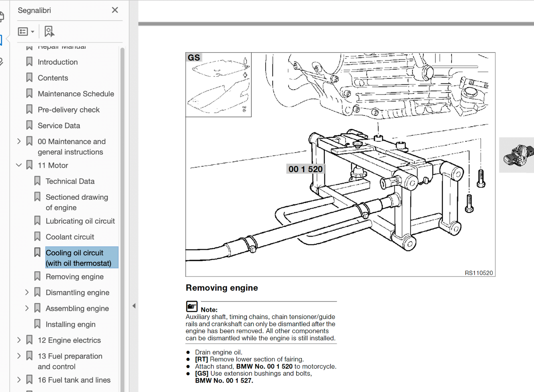Expand the Dismantling engine subsection
This screenshot has height=392, width=534.
[27, 293]
